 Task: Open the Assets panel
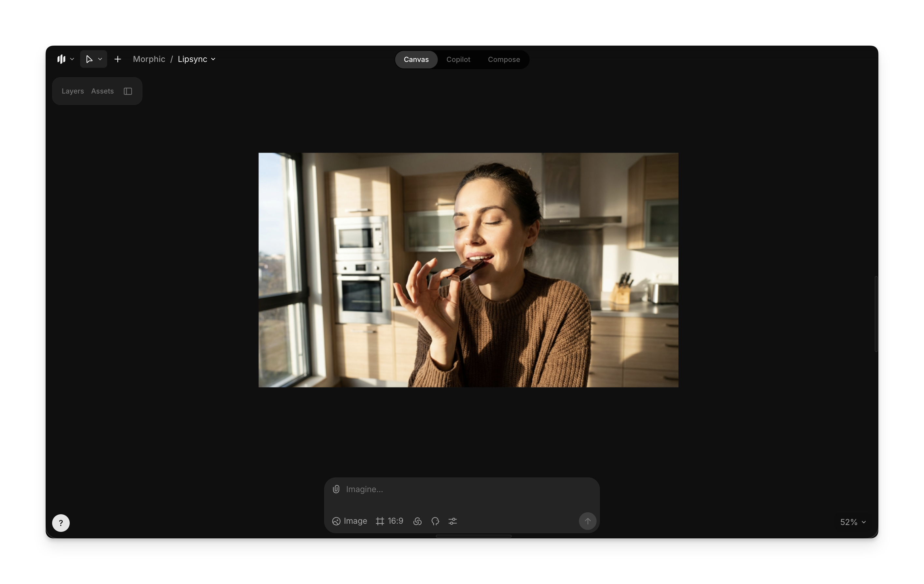[102, 91]
